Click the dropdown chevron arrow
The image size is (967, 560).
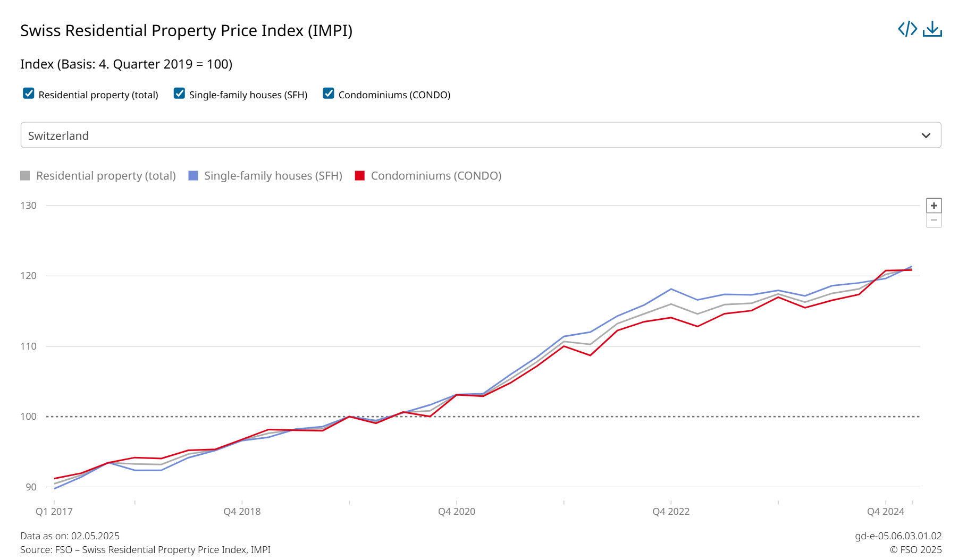pos(926,135)
